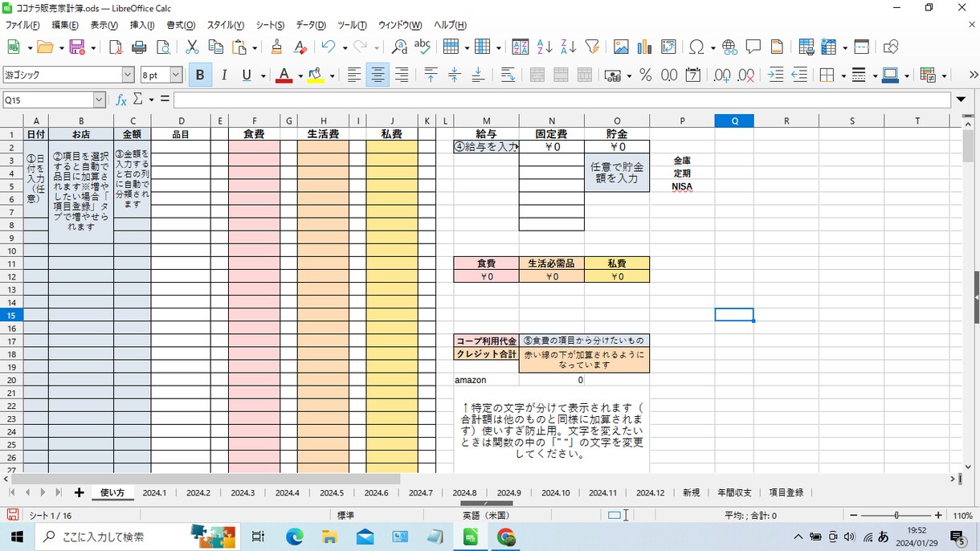This screenshot has width=980, height=551.
Task: Increase indent
Action: [776, 76]
